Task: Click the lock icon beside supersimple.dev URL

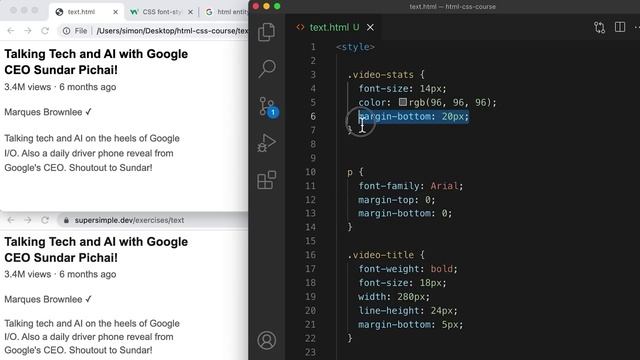Action: pos(66,220)
